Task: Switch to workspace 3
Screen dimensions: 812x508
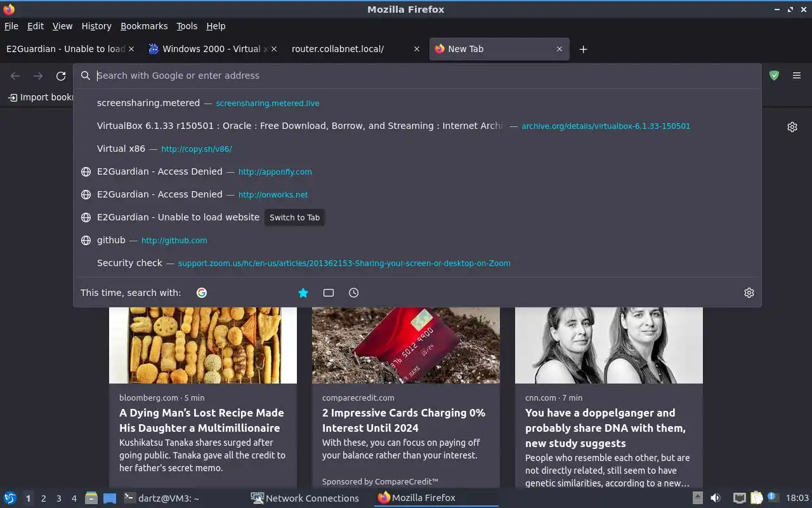Action: 58,498
